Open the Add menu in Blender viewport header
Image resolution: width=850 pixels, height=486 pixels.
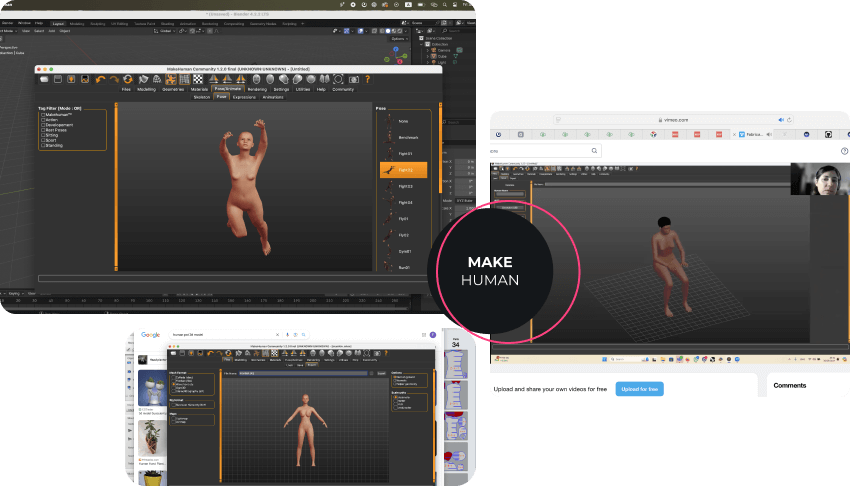tap(52, 31)
